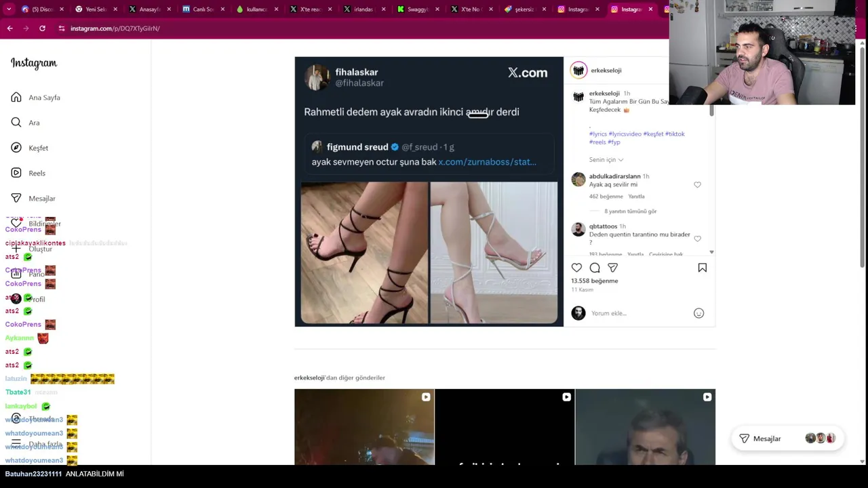Click #tiktok hashtag link
The height and width of the screenshot is (488, 868).
click(675, 134)
